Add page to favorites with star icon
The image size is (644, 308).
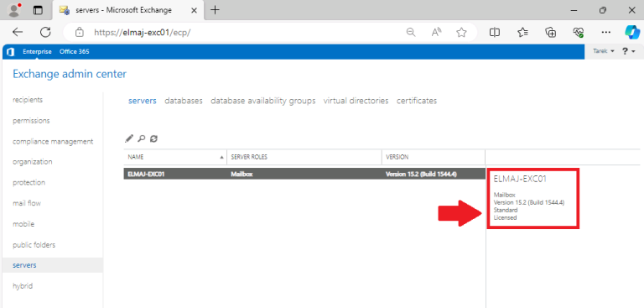(x=462, y=33)
